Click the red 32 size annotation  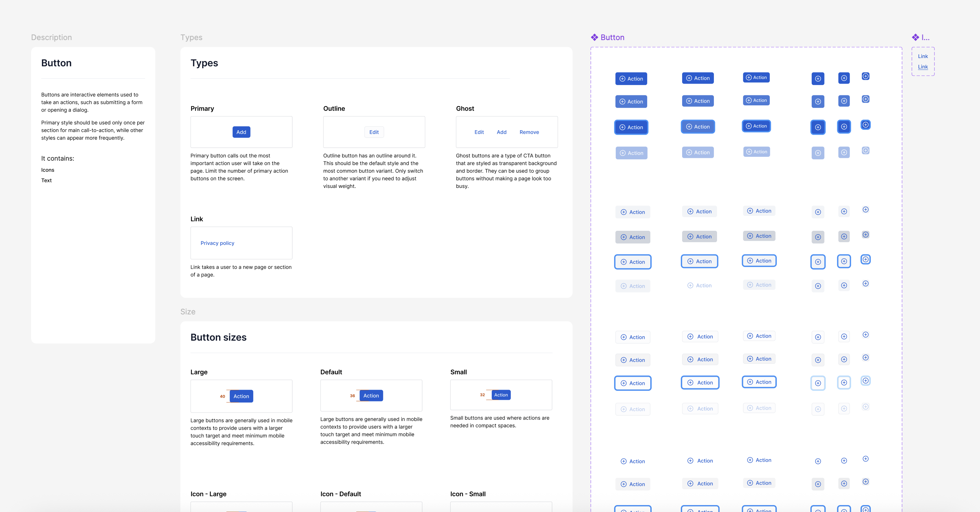point(482,395)
